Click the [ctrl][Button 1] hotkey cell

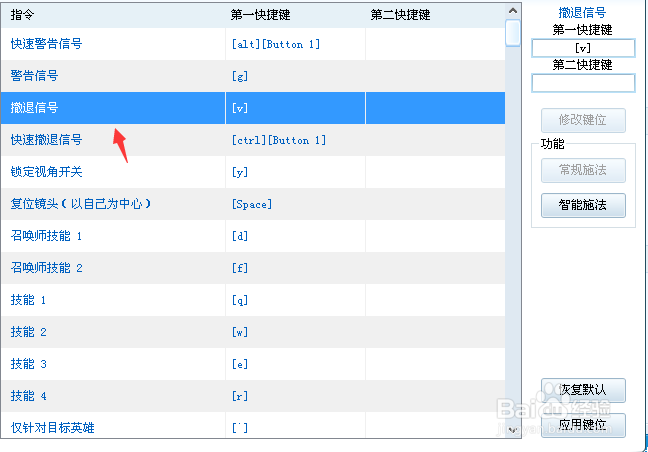click(x=295, y=140)
